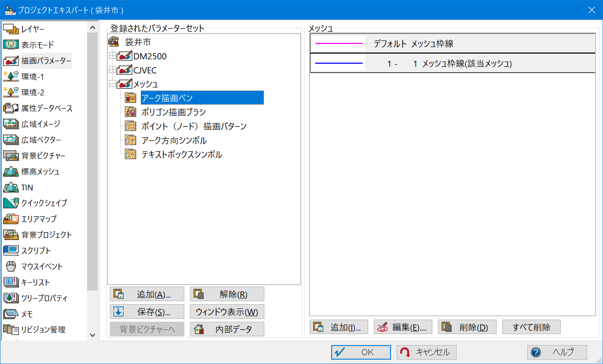Click the 保存(S)... button
The width and height of the screenshot is (603, 364).
pyautogui.click(x=147, y=312)
